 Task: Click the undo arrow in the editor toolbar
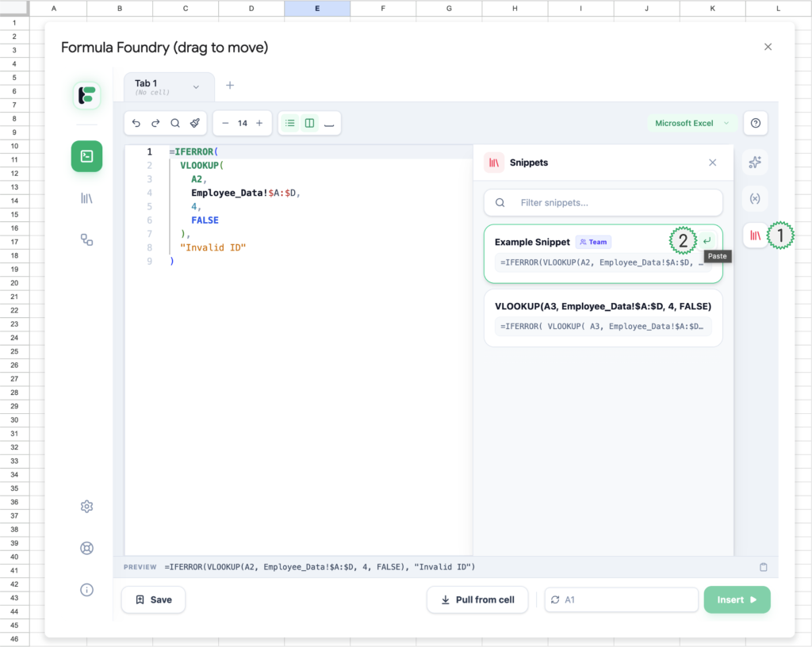click(136, 124)
